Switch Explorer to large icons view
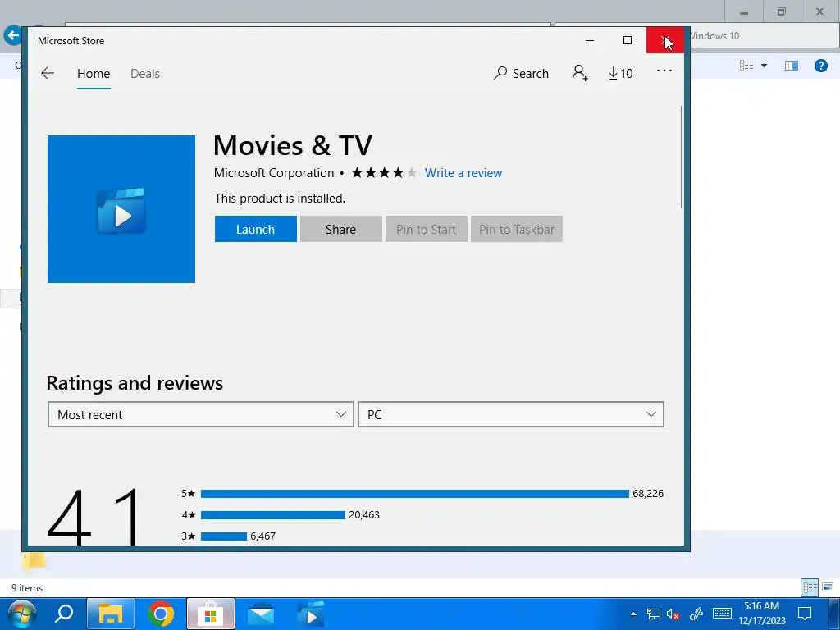Screen dimensions: 840x630 click(x=828, y=587)
